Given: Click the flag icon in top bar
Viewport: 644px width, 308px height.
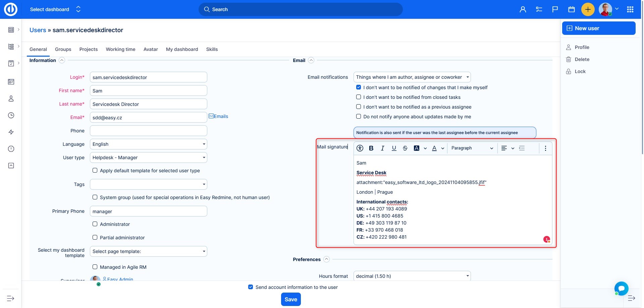Looking at the screenshot, I should [x=555, y=9].
